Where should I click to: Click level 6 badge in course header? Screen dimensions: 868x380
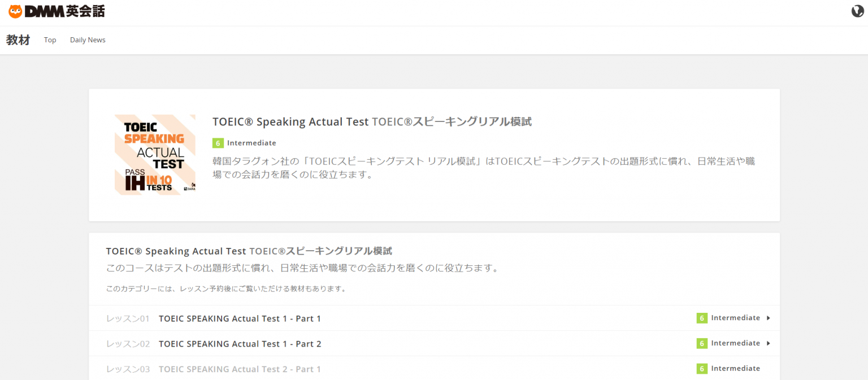[x=218, y=143]
